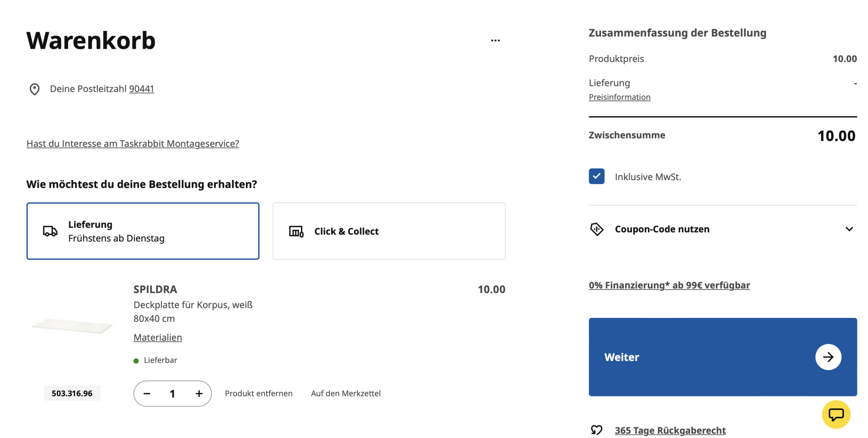The height and width of the screenshot is (438, 868).
Task: Open the SPILDRA product thumbnail
Action: click(x=72, y=326)
